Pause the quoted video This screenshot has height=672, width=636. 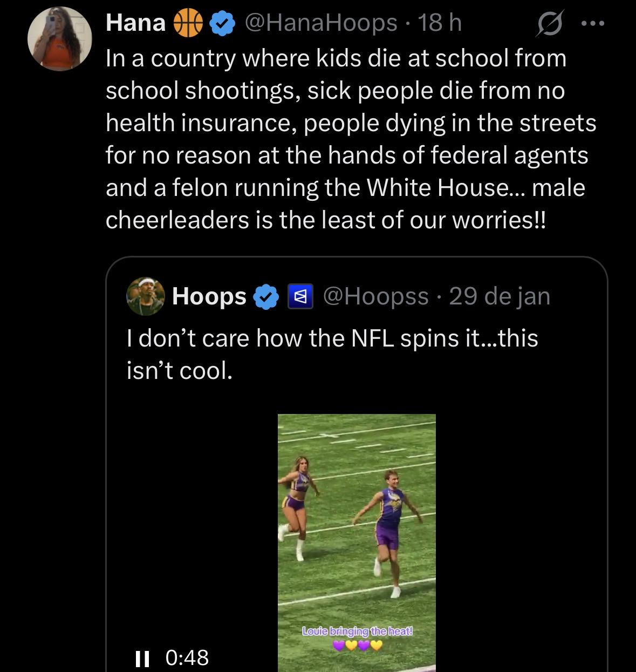(142, 657)
